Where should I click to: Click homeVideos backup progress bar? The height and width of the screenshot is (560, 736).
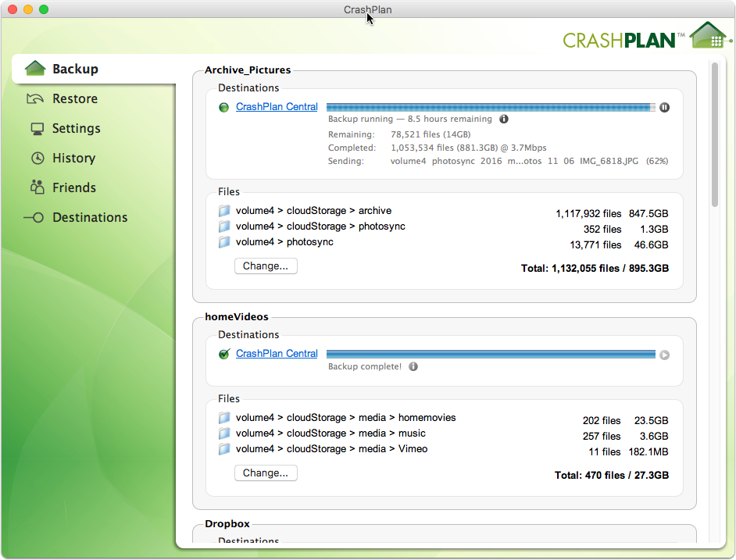pyautogui.click(x=491, y=355)
